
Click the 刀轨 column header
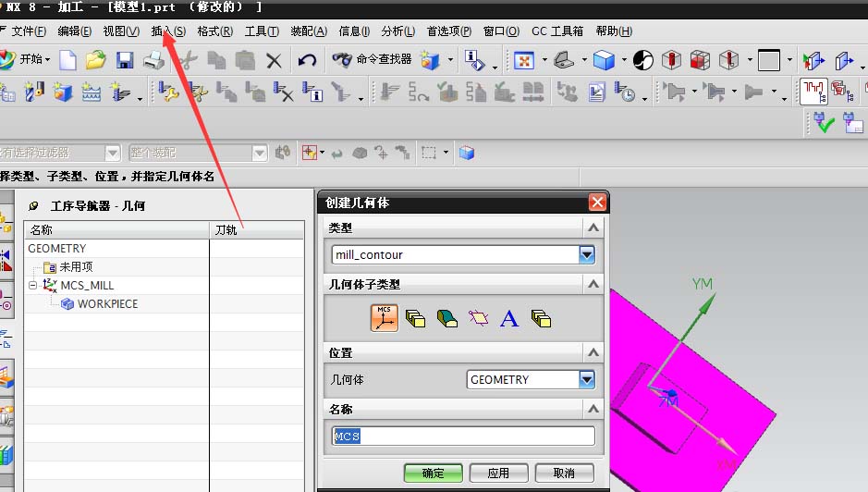[x=257, y=230]
